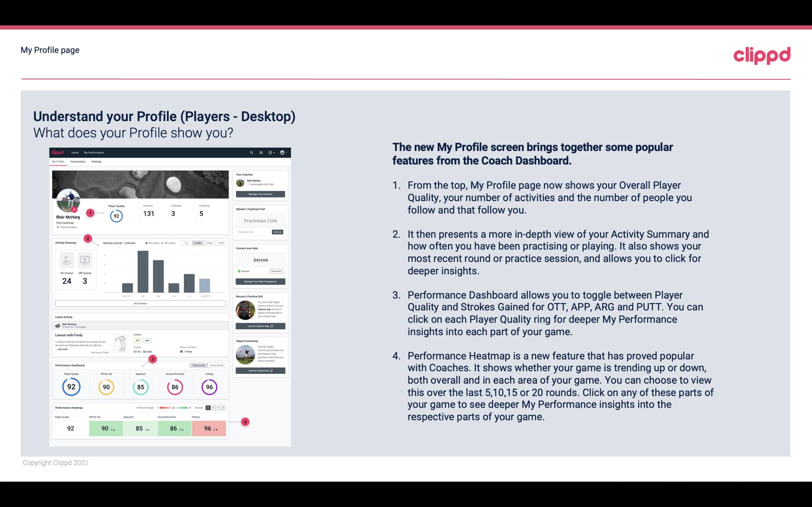Click the Clippd logo icon top right

click(761, 55)
